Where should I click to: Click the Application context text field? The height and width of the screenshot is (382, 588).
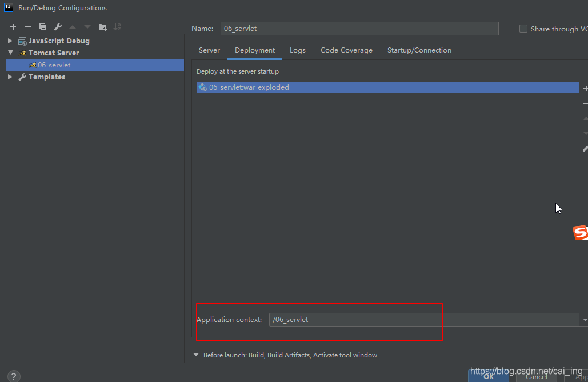424,320
